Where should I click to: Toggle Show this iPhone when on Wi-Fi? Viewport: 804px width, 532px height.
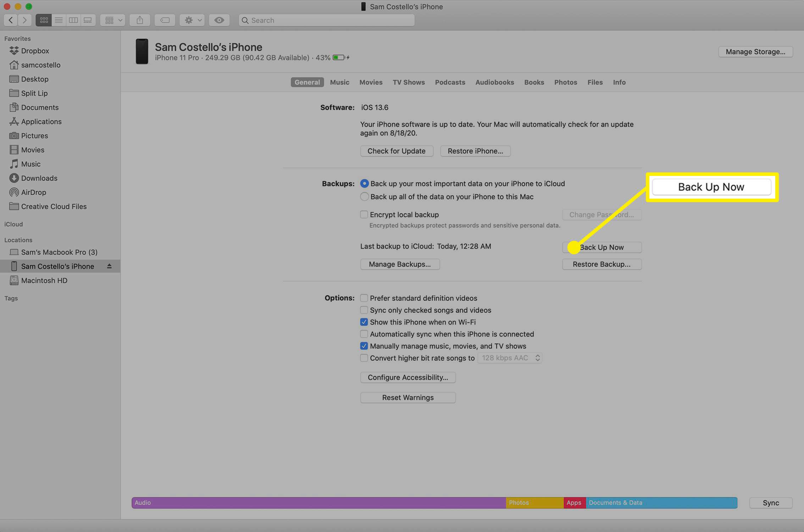364,322
